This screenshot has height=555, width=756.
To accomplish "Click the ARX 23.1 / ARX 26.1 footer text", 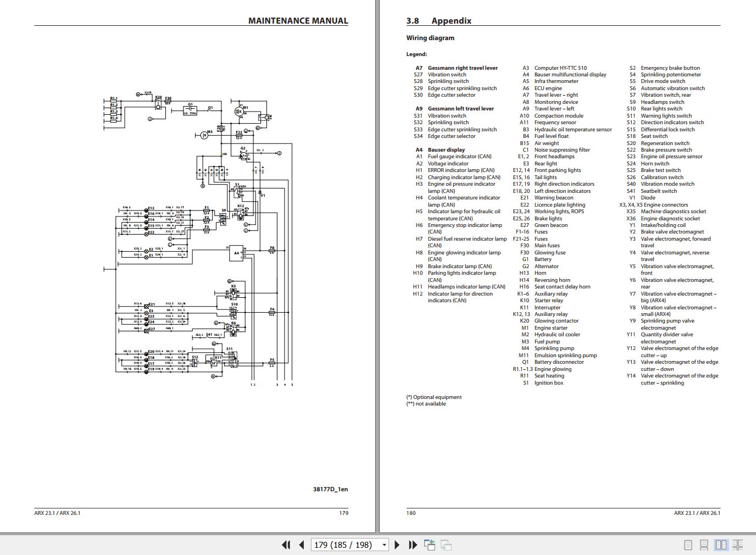I will [57, 513].
